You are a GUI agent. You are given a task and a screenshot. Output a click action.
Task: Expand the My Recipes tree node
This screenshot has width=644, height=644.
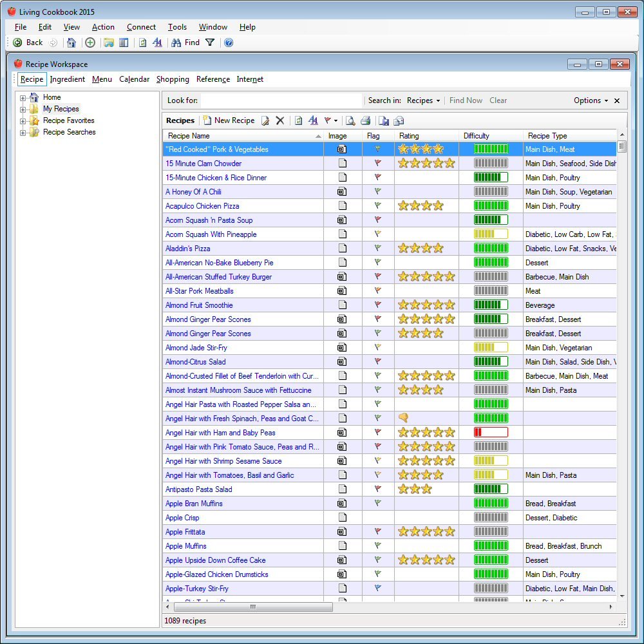point(23,109)
